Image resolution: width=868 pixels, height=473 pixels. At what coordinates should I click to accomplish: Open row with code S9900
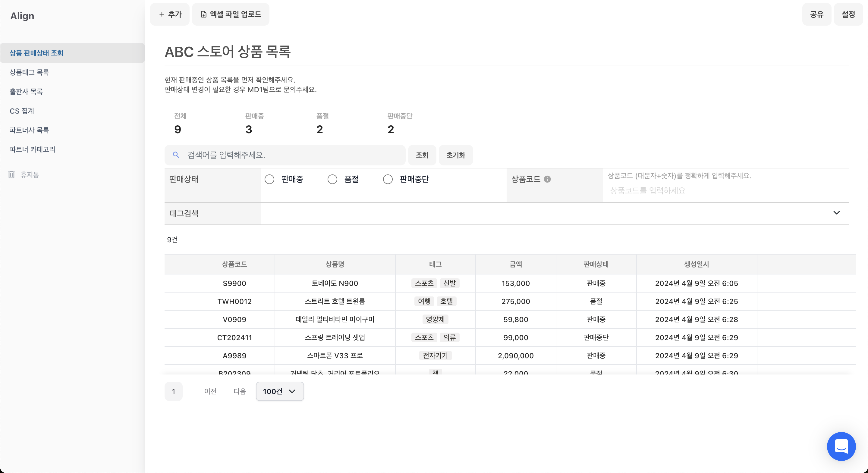pyautogui.click(x=234, y=284)
